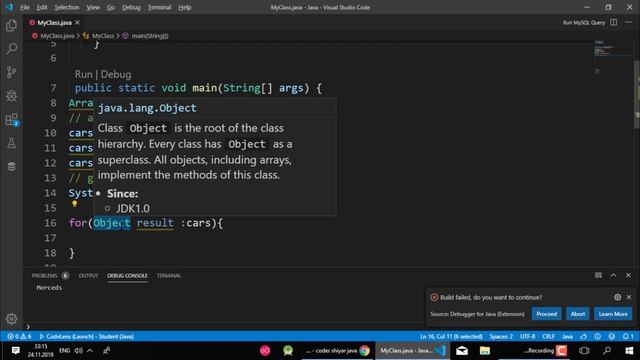Change line ending via CRLF
Image resolution: width=640 pixels, height=360 pixels.
coord(548,336)
